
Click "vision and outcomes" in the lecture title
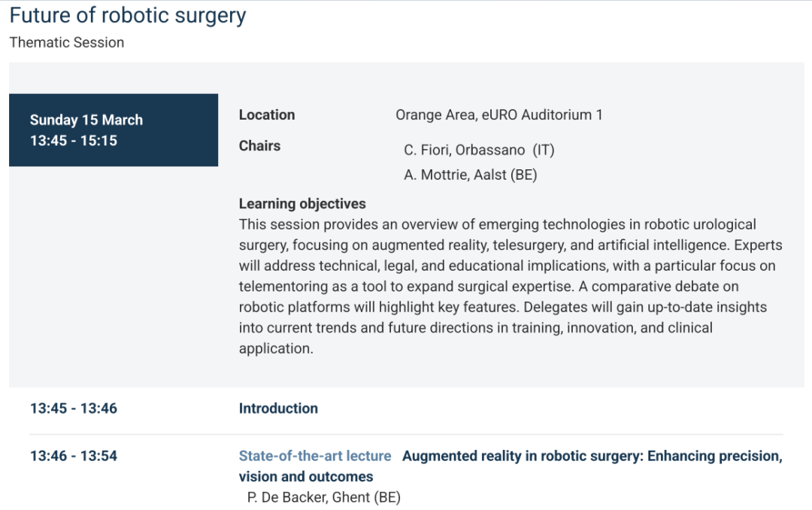[306, 477]
